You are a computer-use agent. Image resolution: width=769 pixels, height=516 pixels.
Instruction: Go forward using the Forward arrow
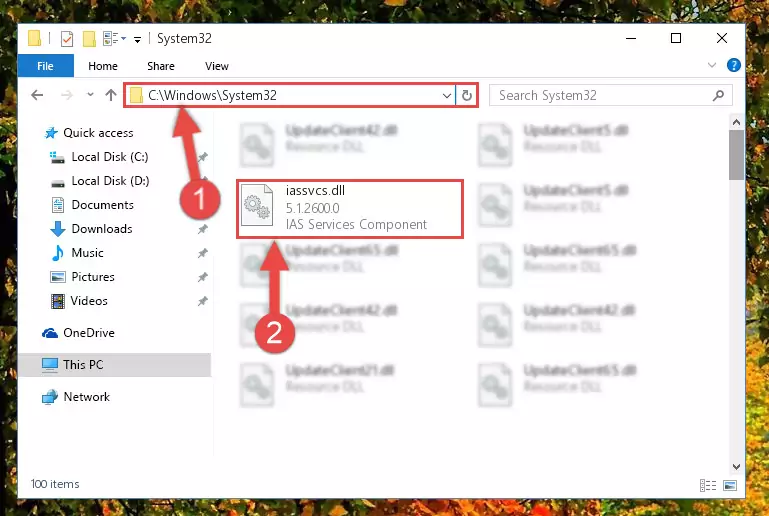(67, 95)
